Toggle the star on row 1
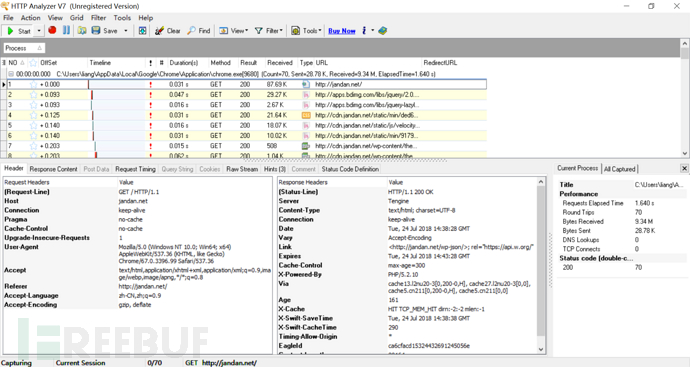This screenshot has height=367, width=690. (33, 84)
